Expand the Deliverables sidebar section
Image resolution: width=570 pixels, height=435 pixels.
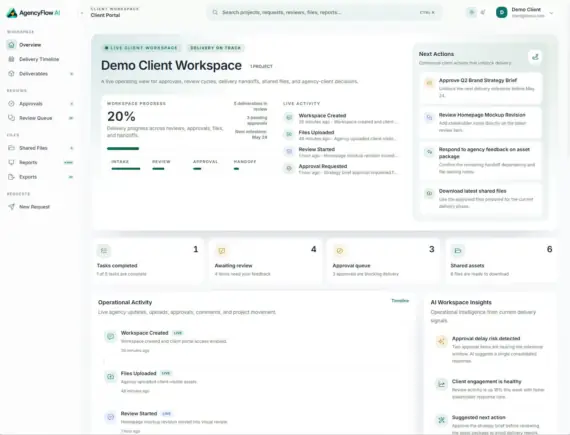(72, 74)
